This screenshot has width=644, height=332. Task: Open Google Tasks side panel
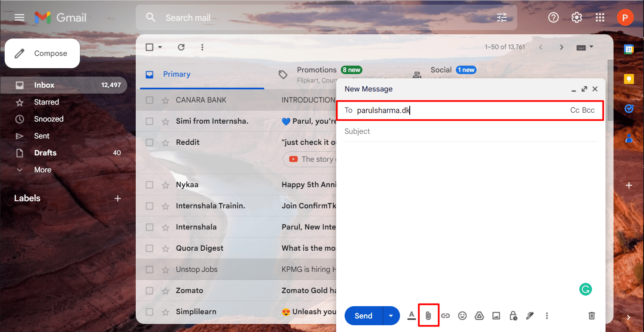[629, 109]
